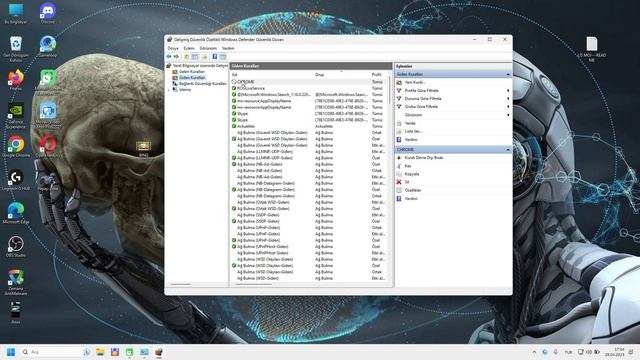Select the CHROME rule row

(x=309, y=82)
